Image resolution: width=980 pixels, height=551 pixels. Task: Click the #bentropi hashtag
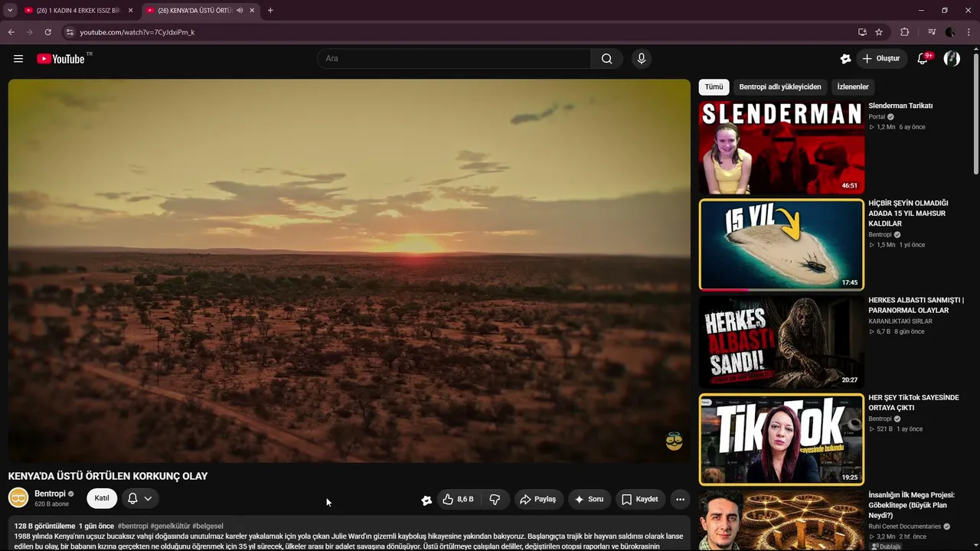[x=133, y=527]
